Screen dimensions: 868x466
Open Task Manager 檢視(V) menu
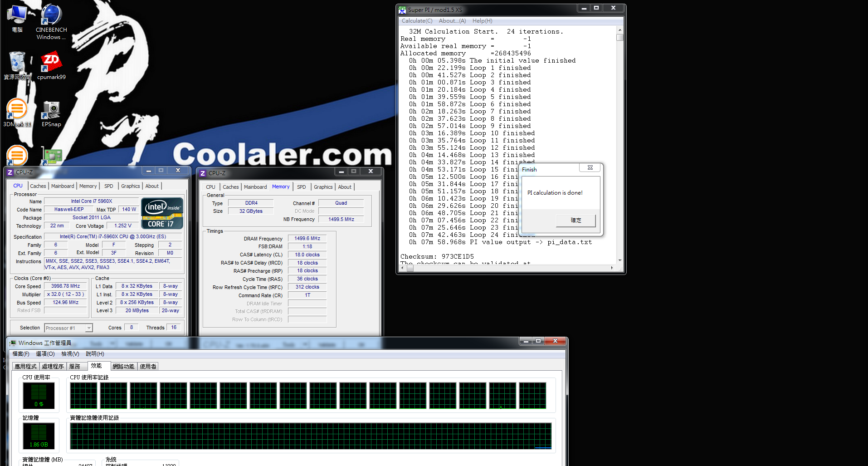[70, 354]
